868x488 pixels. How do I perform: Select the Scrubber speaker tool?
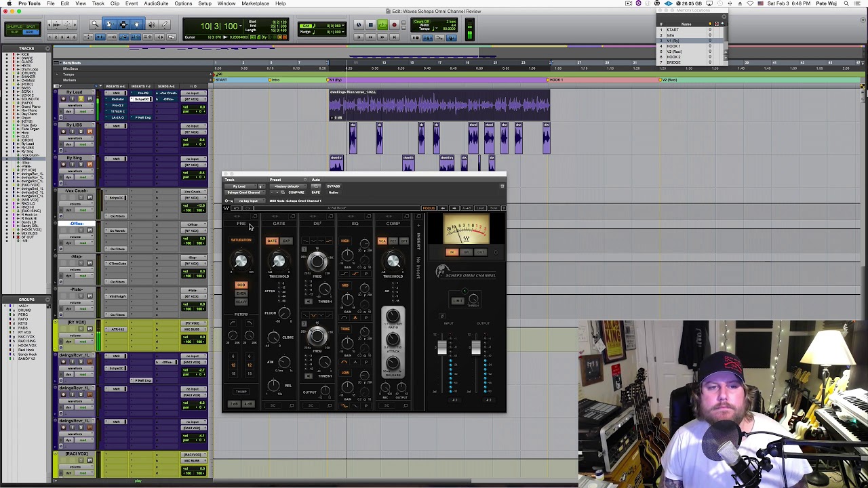tap(152, 24)
